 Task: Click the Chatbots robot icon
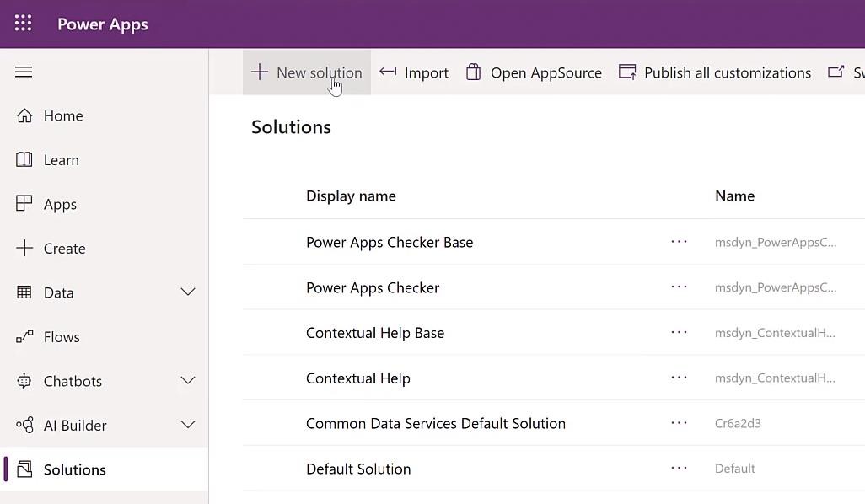pos(24,380)
